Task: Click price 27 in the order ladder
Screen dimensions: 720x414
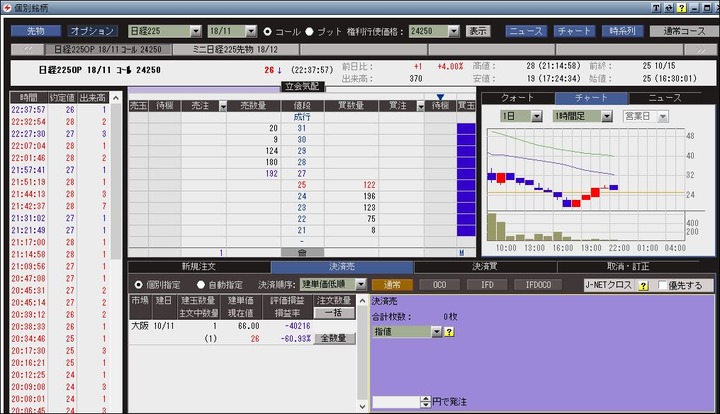Action: click(302, 174)
